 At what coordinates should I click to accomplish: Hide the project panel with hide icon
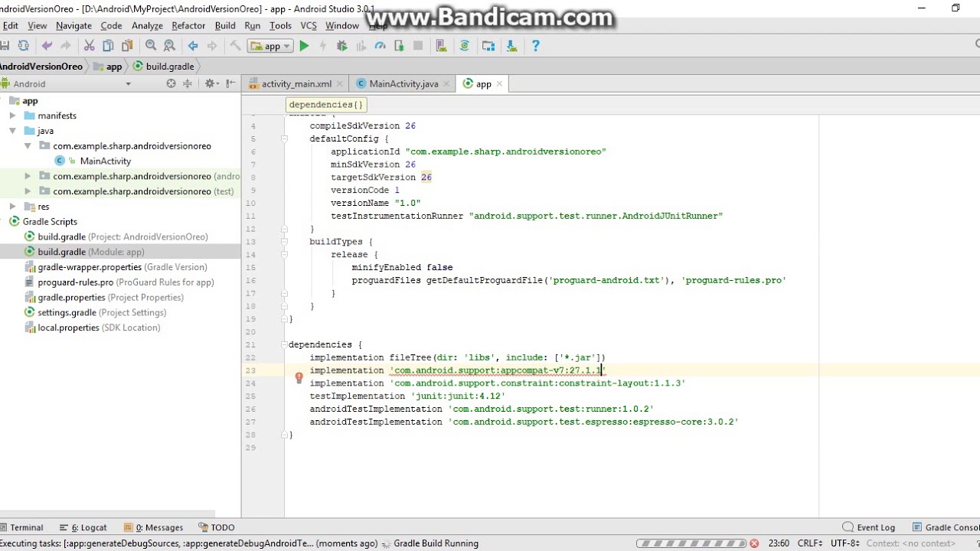(x=231, y=84)
